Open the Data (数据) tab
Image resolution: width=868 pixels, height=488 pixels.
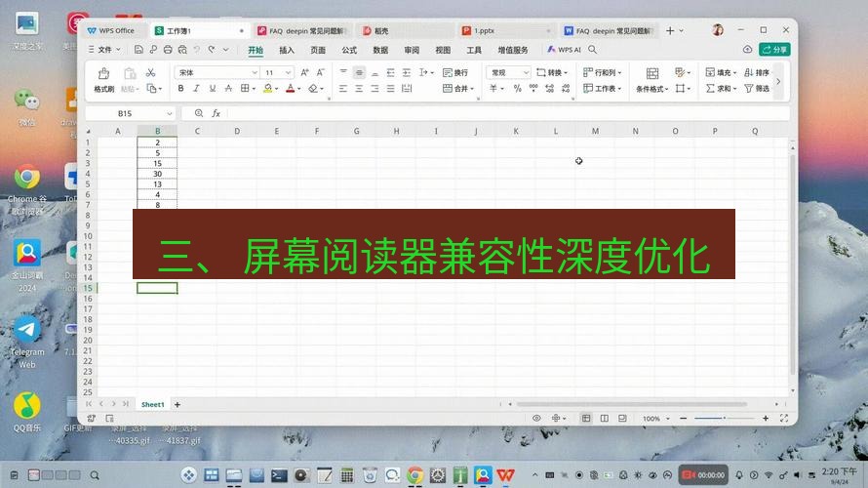tap(380, 50)
